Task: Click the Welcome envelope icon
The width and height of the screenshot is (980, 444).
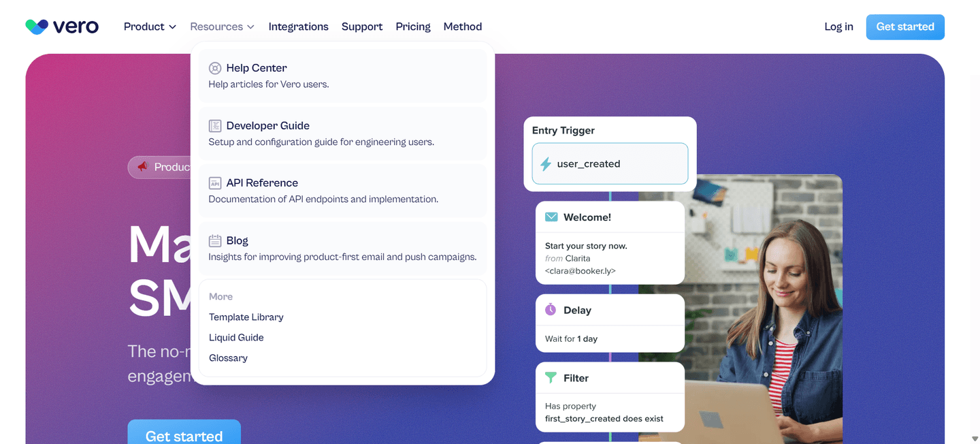Action: pos(551,217)
